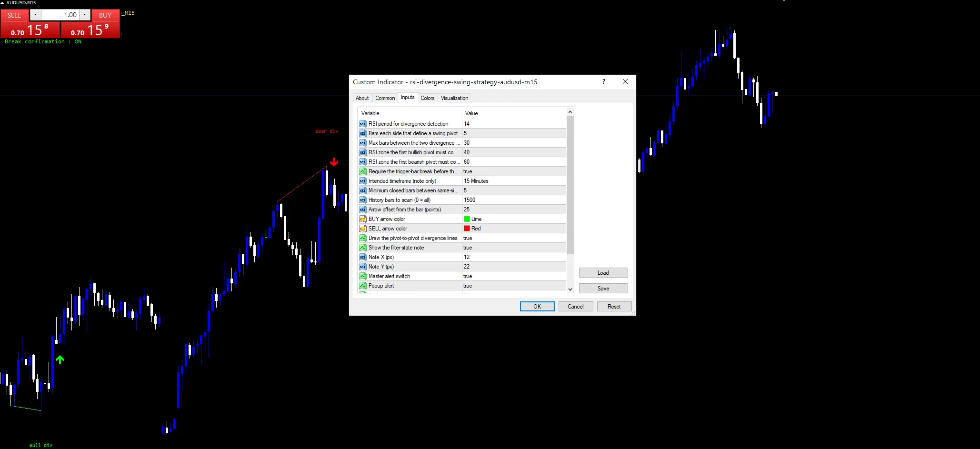
Task: Click inputs list scrollbar up arrow
Action: [x=570, y=112]
